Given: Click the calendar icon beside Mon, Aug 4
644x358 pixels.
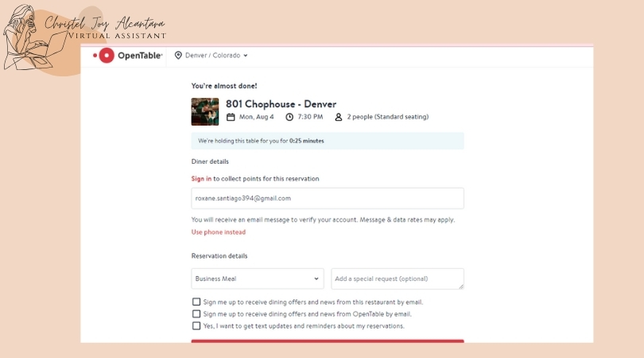Looking at the screenshot, I should tap(231, 117).
